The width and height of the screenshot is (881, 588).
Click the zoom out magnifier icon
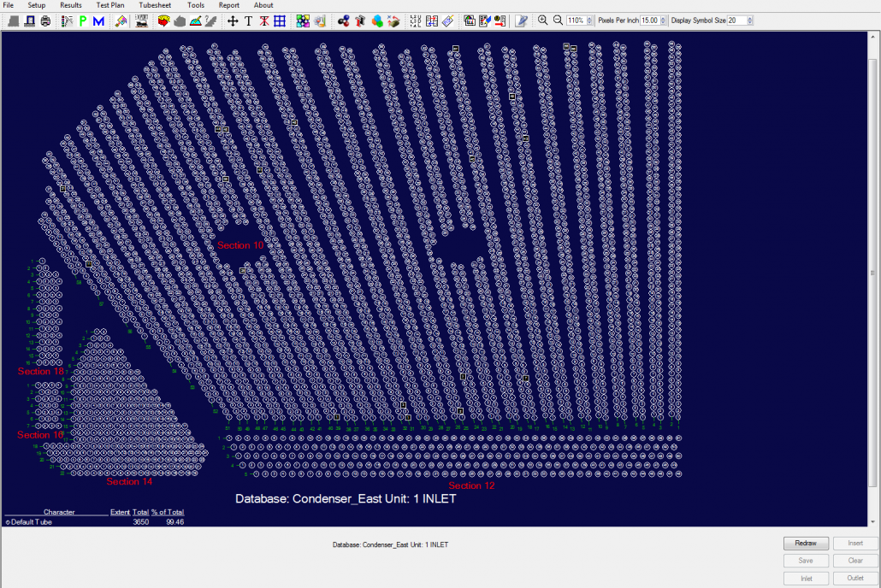[558, 21]
